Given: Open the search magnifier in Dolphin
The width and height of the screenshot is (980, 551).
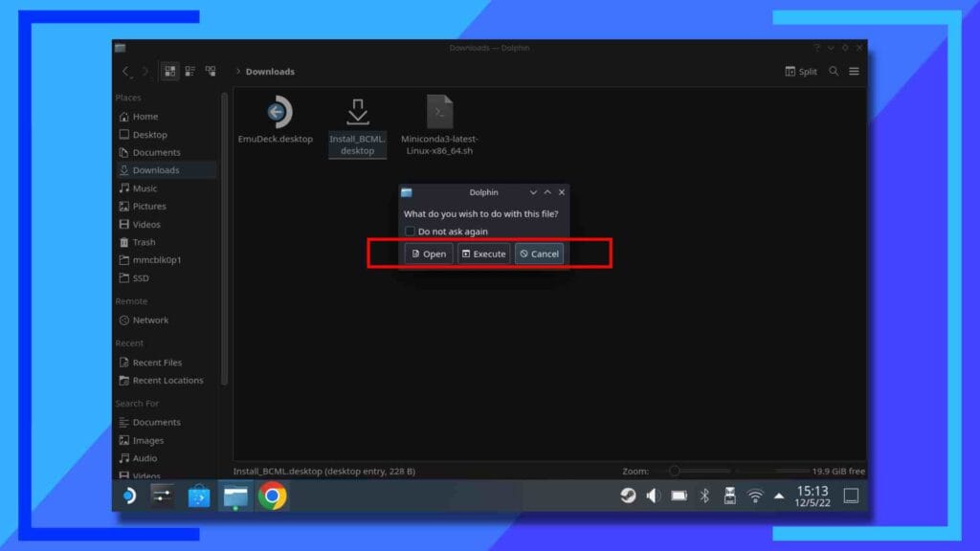Looking at the screenshot, I should pyautogui.click(x=834, y=71).
